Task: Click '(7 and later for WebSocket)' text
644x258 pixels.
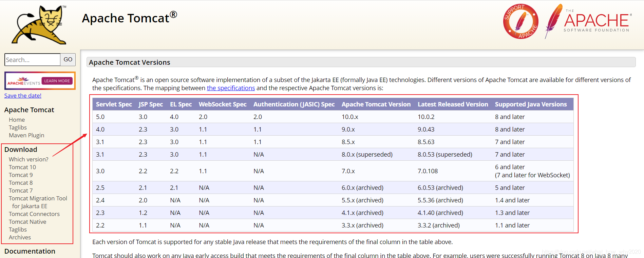Action: [532, 175]
